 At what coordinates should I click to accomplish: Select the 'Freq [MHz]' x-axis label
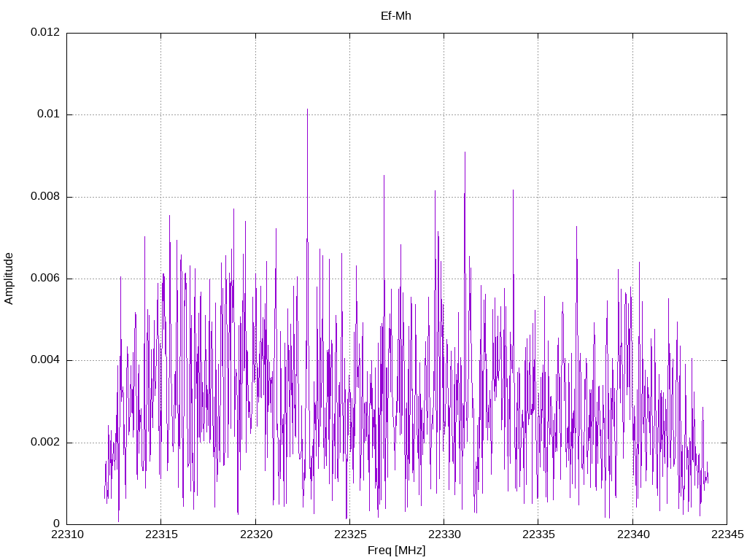tap(396, 551)
